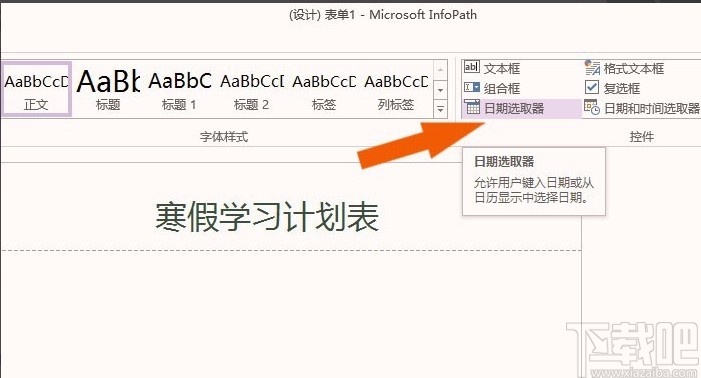Click the 寒假学习计划表 form title
Viewport: 701px width, 378px height.
[x=267, y=217]
